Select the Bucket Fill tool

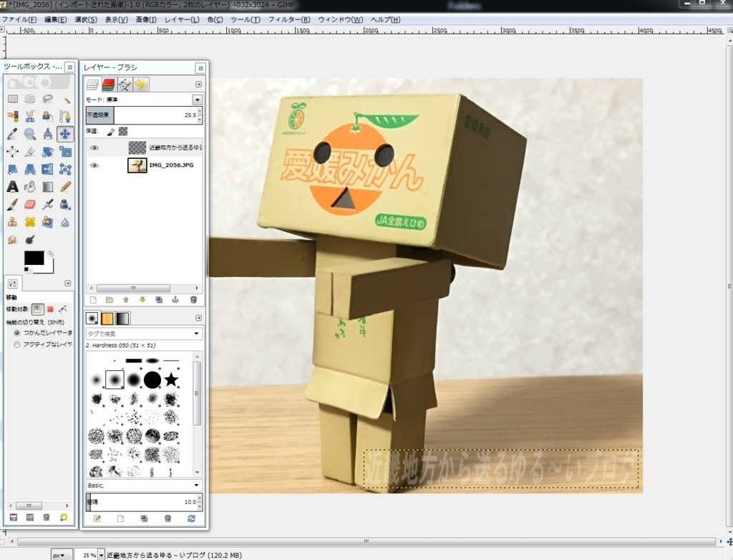pos(30,187)
